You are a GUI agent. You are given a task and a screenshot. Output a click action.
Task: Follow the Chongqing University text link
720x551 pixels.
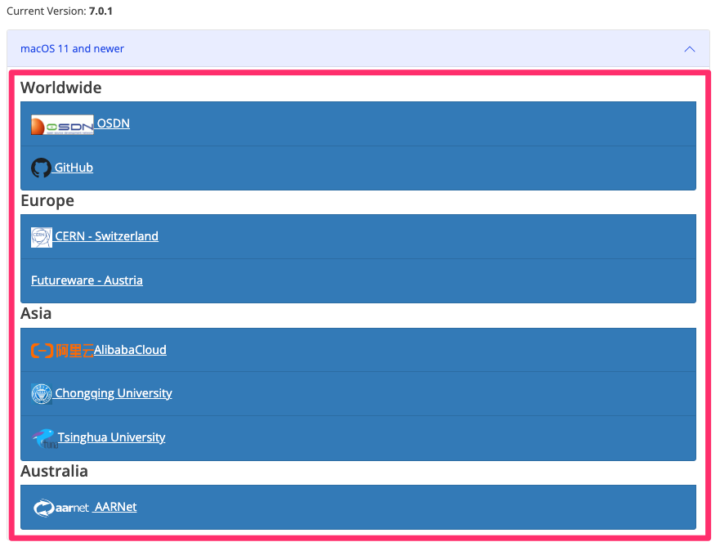[x=113, y=394]
